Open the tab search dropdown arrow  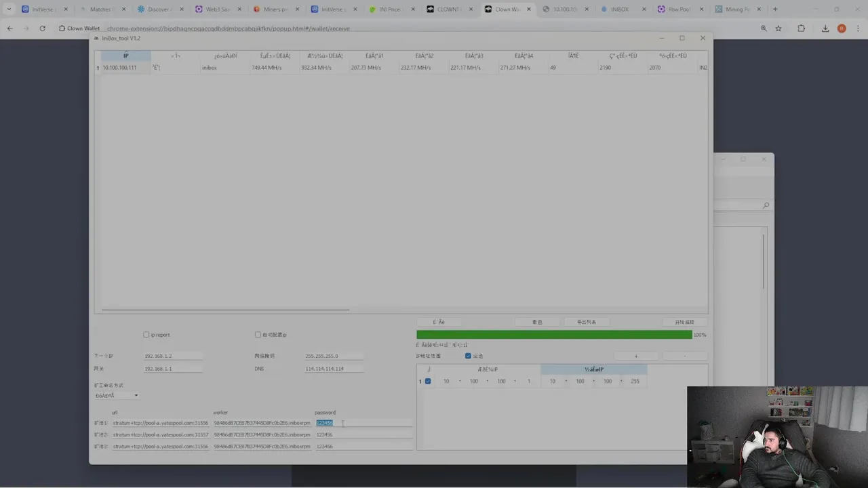(x=9, y=9)
